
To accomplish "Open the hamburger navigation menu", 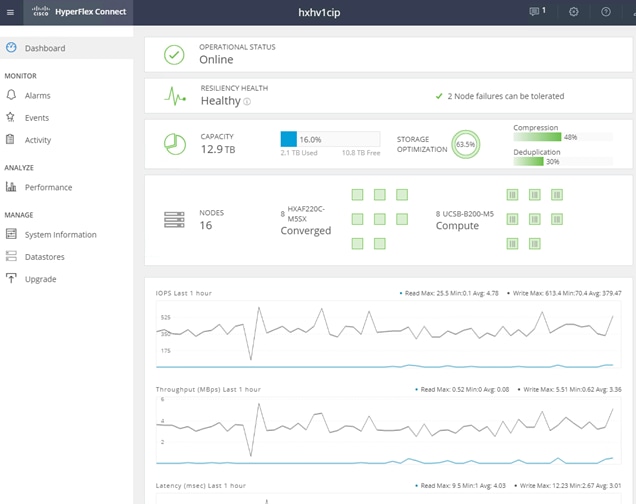I will (x=11, y=12).
